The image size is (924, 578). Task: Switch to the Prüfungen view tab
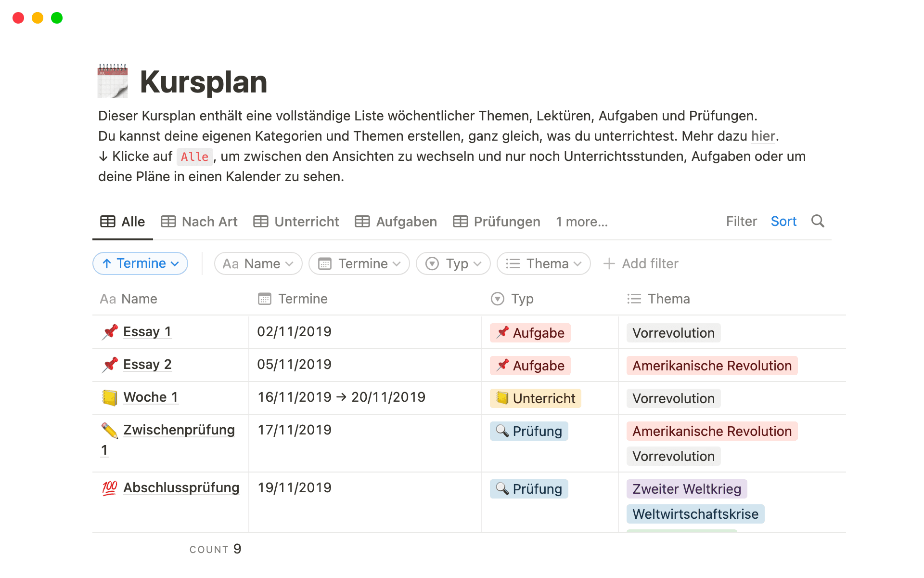coord(497,222)
